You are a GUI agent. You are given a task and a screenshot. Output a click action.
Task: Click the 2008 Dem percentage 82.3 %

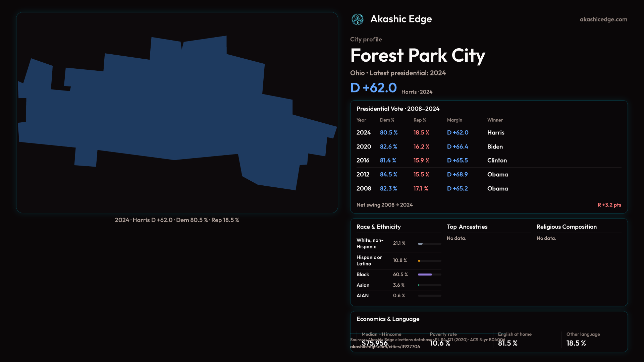click(x=388, y=189)
